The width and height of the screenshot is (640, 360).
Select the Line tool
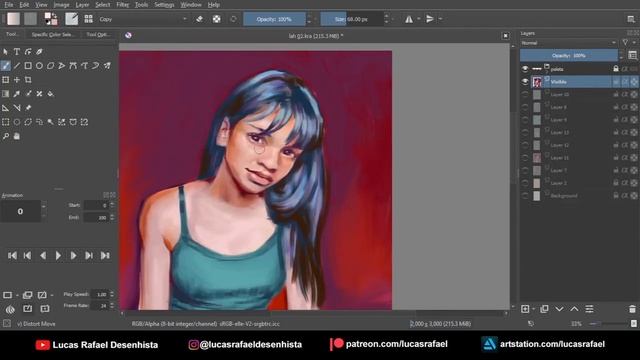coord(17,66)
